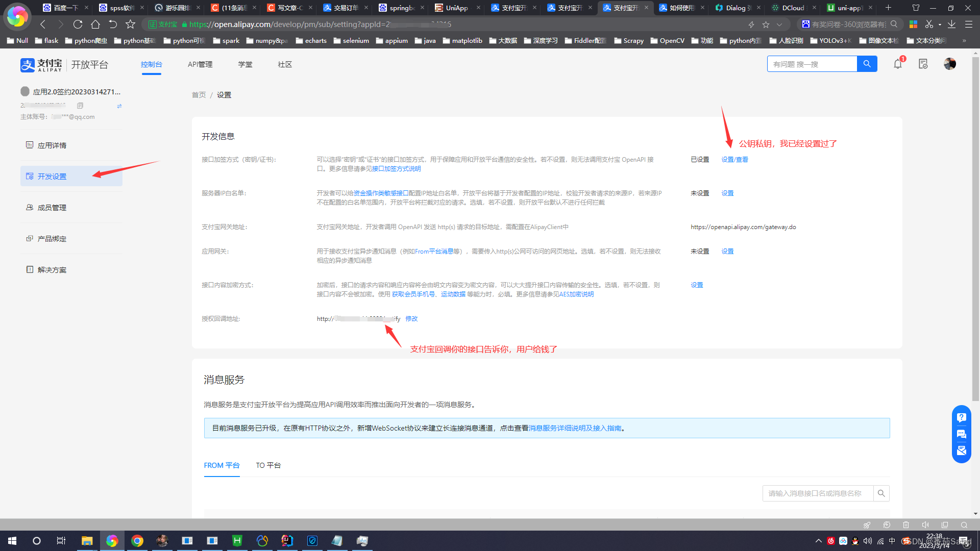This screenshot has height=551, width=980.
Task: Click 设置/查看 for 接口加签方式
Action: tap(734, 160)
